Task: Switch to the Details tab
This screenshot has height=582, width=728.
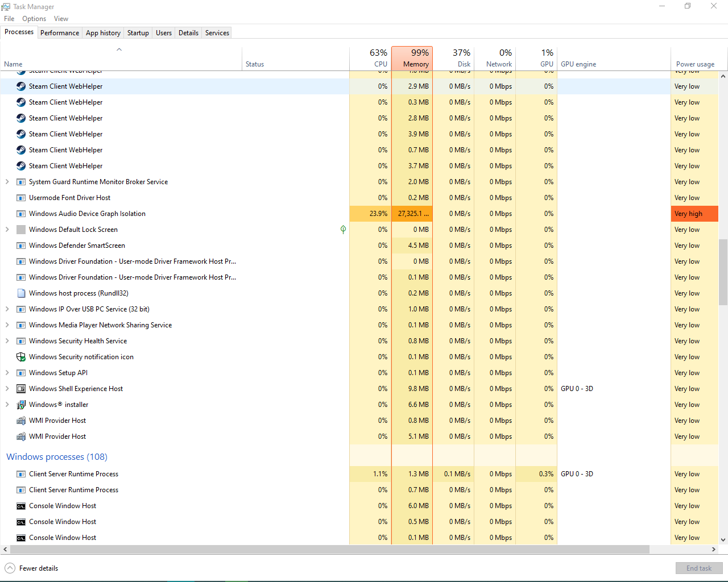Action: tap(188, 33)
